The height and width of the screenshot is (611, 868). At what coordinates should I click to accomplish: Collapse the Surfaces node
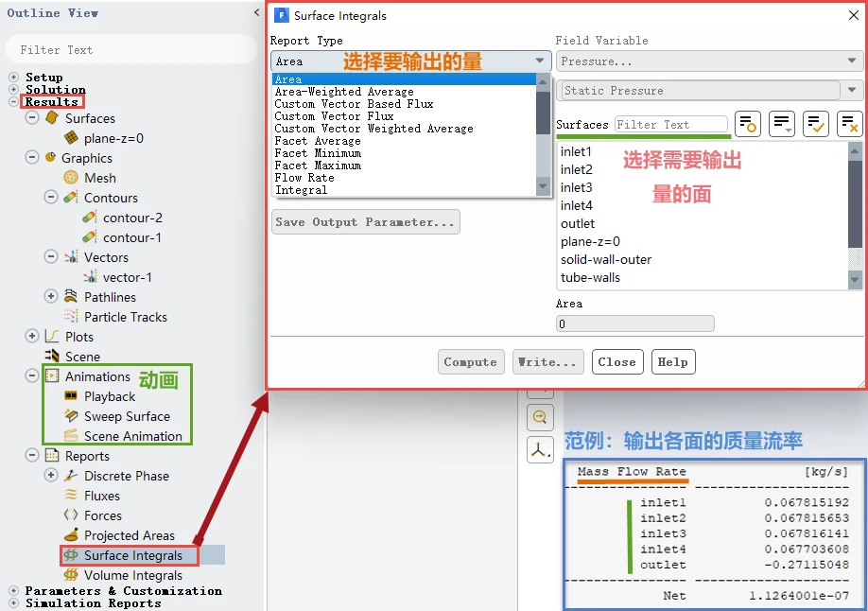[x=32, y=117]
